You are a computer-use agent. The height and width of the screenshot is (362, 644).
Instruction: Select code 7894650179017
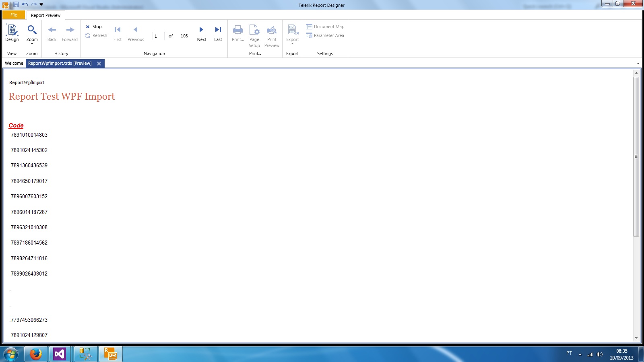click(29, 181)
